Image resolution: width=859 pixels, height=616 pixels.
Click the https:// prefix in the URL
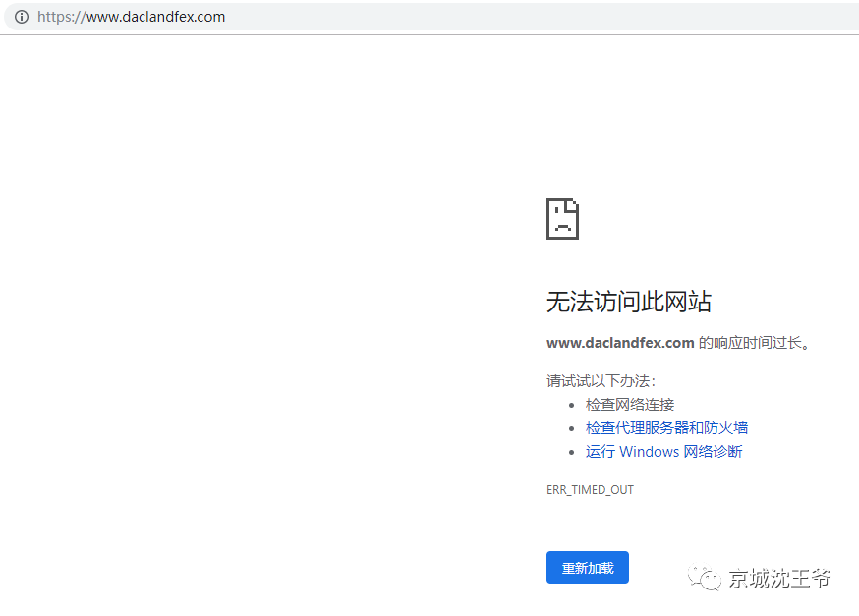click(x=61, y=17)
